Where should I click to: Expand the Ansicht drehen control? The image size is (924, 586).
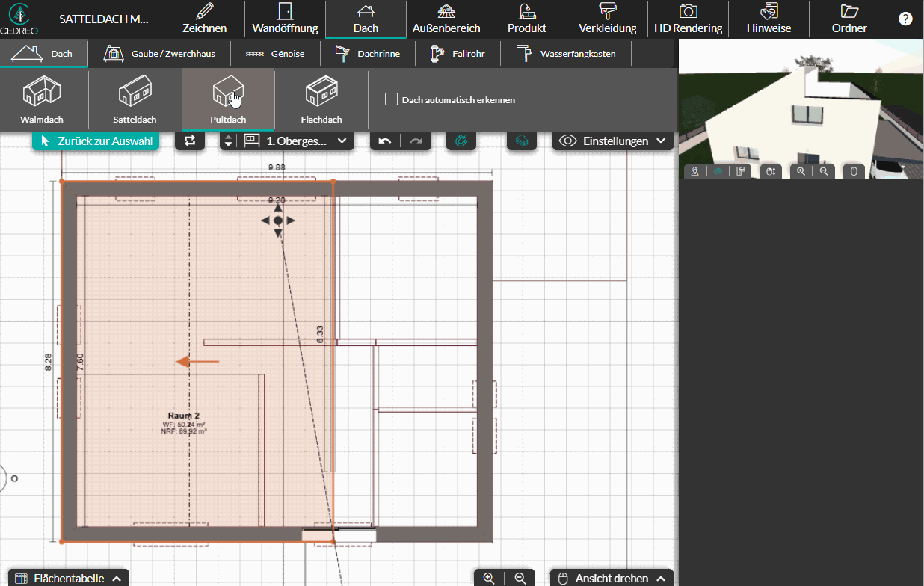pyautogui.click(x=612, y=578)
